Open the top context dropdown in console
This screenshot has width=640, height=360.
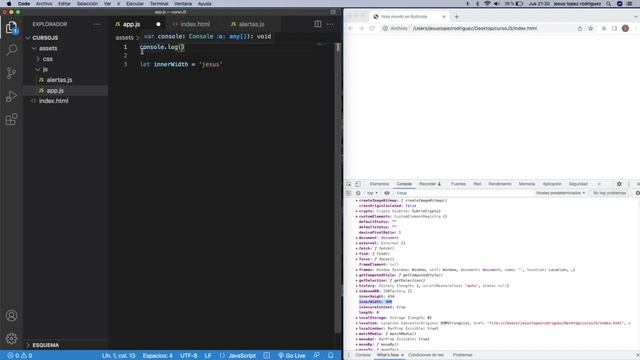pyautogui.click(x=372, y=193)
